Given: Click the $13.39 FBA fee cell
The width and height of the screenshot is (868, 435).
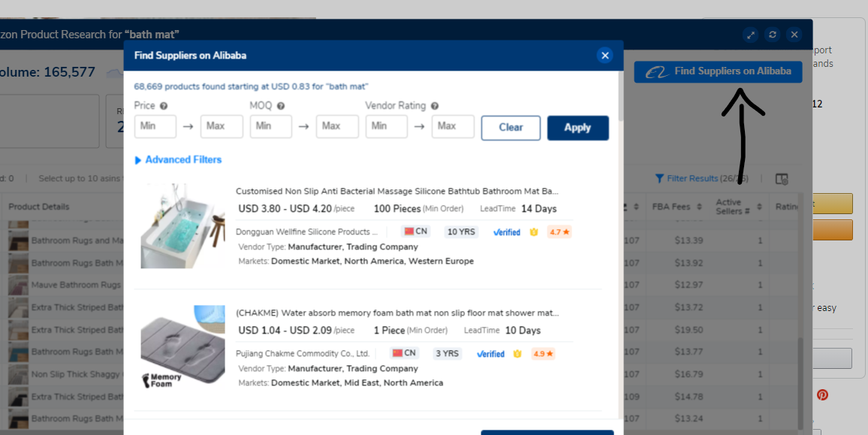Looking at the screenshot, I should 689,240.
